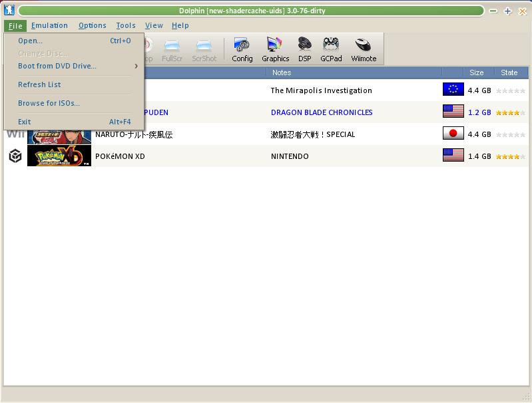Click the Japan flag in NARUTO row
The image size is (532, 403).
pos(453,133)
